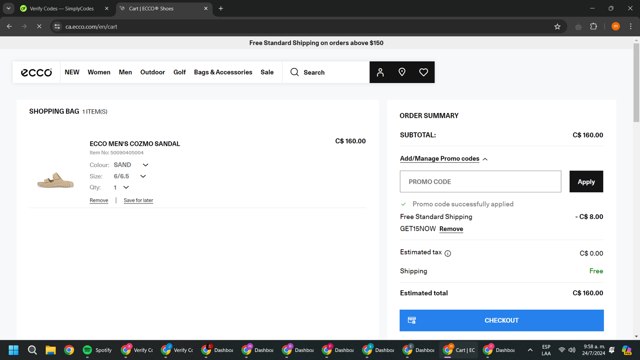
Task: Click the Search field in site header
Action: click(x=325, y=72)
